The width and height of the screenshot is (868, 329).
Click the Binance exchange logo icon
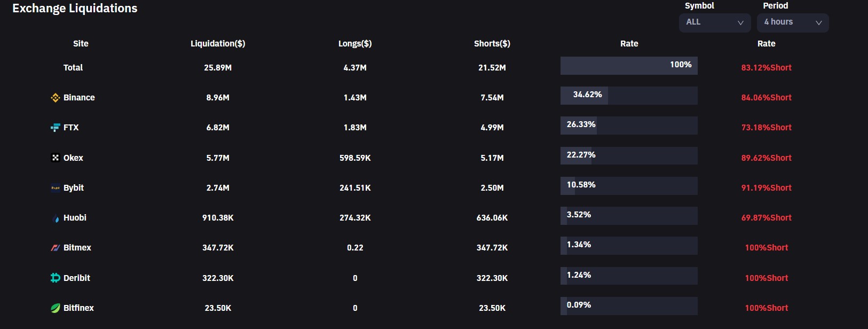tap(55, 98)
